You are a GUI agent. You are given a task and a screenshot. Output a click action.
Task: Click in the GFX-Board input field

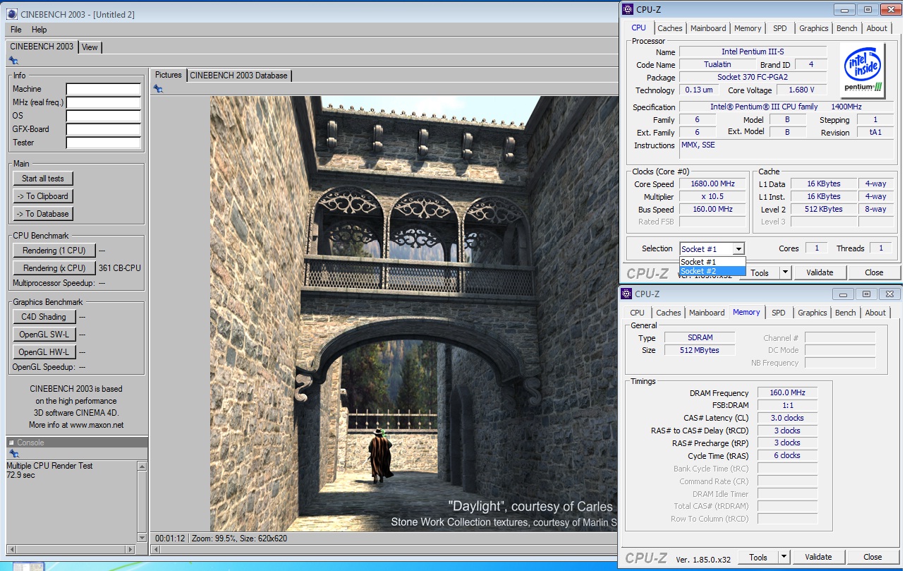pyautogui.click(x=104, y=130)
